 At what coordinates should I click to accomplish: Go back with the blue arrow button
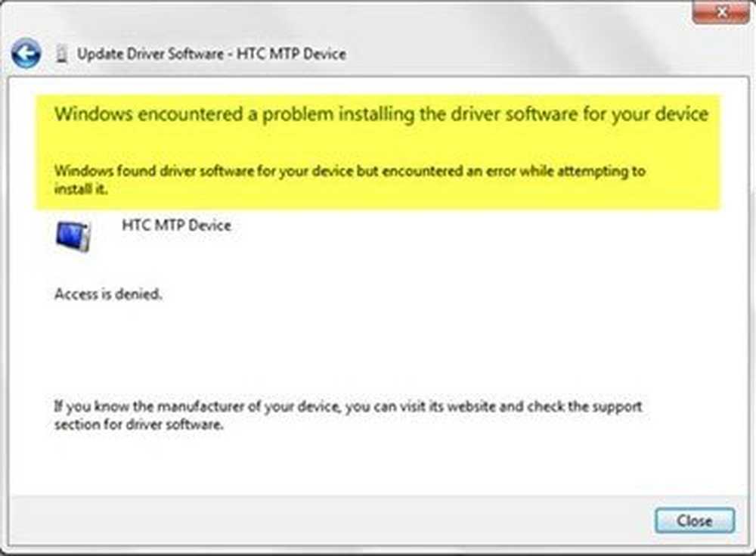pyautogui.click(x=26, y=53)
